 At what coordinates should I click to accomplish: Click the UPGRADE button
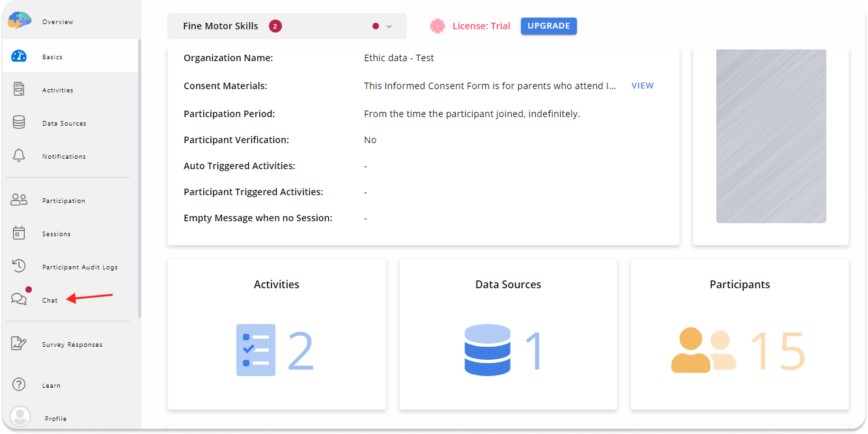coord(548,26)
